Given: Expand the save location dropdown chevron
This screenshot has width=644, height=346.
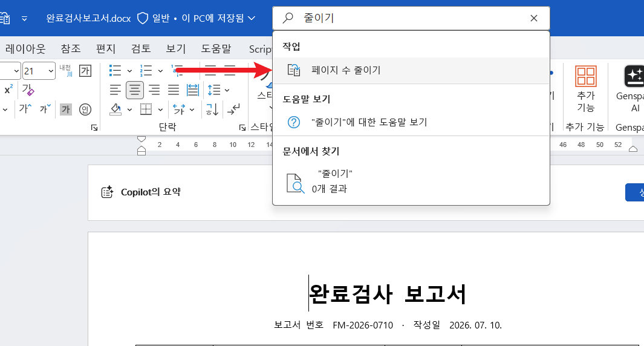Looking at the screenshot, I should click(252, 18).
